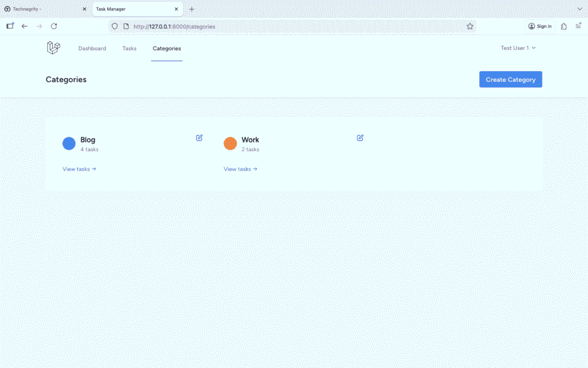Expand the list all tabs chevron
This screenshot has height=368, width=588.
click(579, 9)
